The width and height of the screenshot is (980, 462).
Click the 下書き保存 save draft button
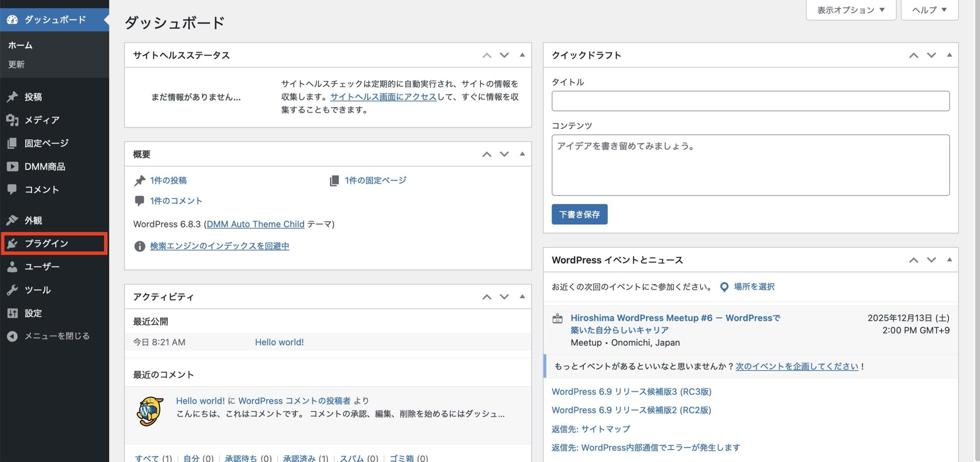(x=579, y=214)
